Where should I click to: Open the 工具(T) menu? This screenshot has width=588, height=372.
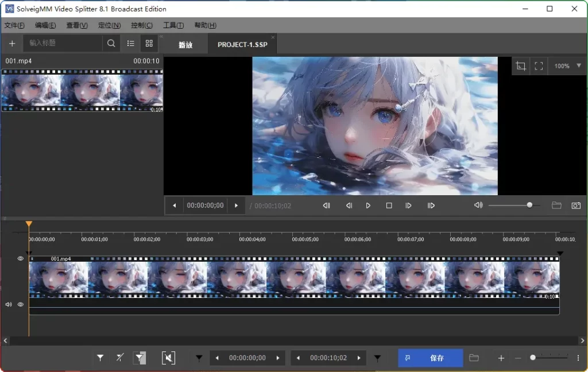173,25
